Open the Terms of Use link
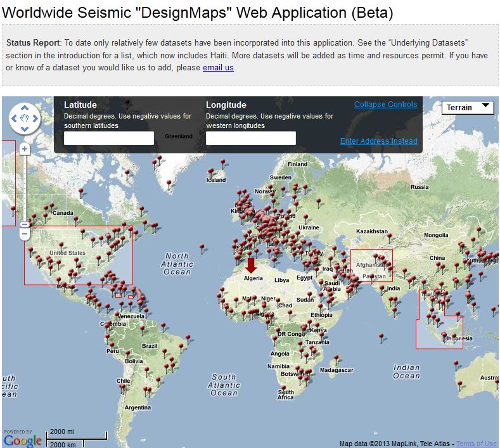The height and width of the screenshot is (448, 500). tap(476, 444)
